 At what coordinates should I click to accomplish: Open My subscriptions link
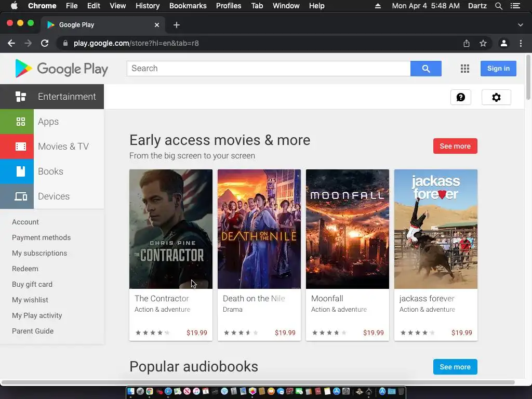point(39,253)
